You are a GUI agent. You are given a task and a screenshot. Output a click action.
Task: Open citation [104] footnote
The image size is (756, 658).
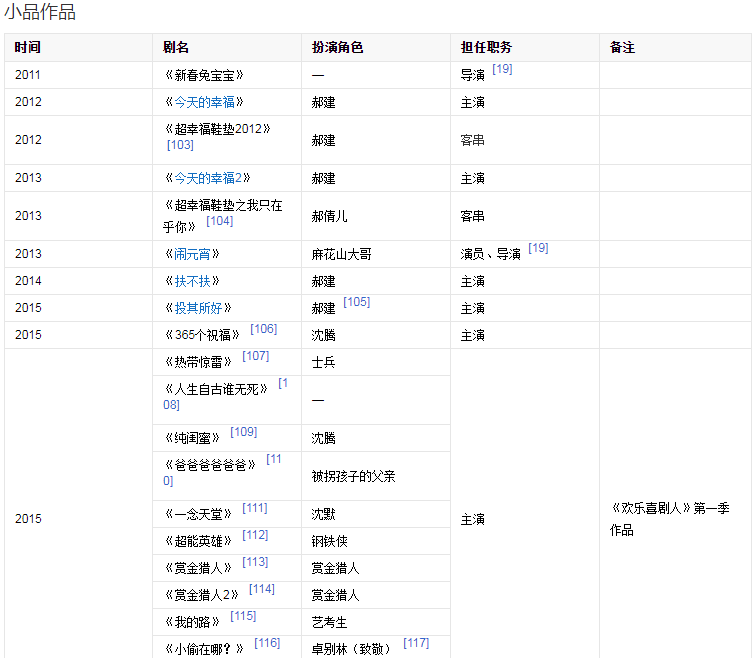click(219, 221)
